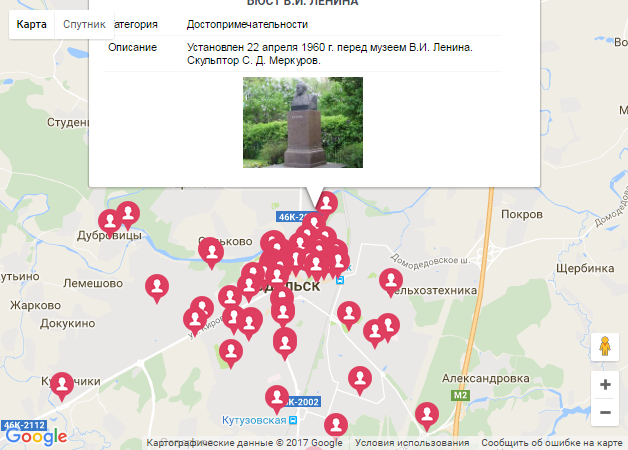This screenshot has height=450, width=628.
Task: Click the Street View pegman icon
Action: (605, 347)
